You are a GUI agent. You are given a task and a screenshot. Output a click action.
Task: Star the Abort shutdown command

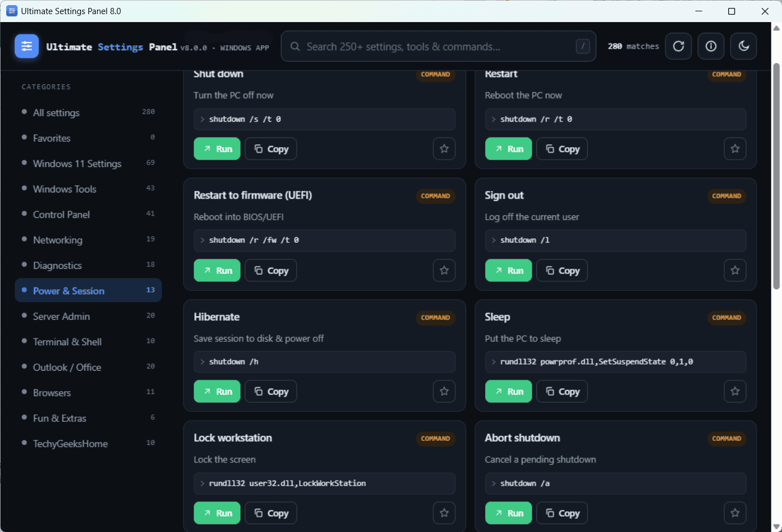point(735,513)
